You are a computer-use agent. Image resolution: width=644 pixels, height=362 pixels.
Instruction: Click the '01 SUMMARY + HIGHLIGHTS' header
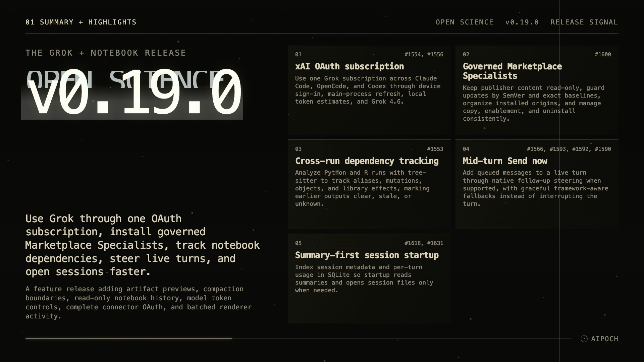click(x=81, y=22)
